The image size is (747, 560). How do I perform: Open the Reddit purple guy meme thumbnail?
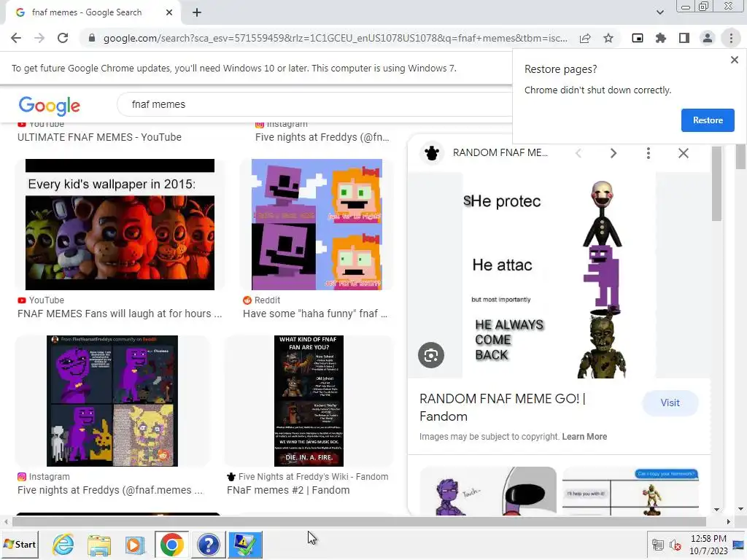(317, 225)
